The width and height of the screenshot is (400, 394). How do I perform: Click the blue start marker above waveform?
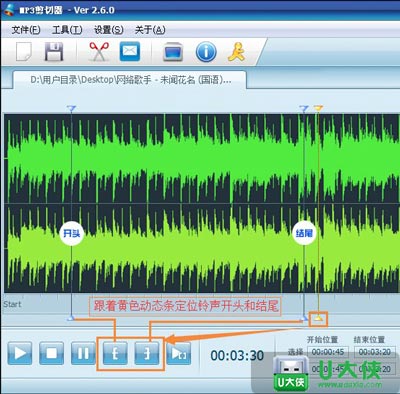point(71,108)
